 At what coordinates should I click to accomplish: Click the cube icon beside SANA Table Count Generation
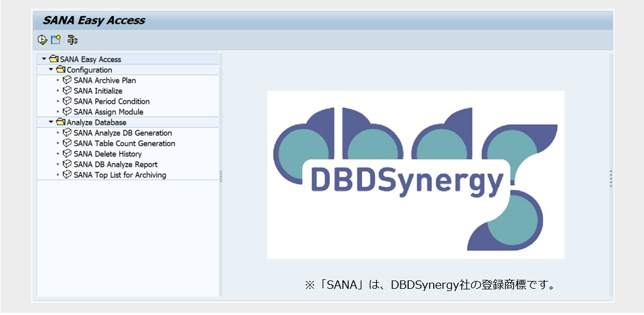(67, 143)
